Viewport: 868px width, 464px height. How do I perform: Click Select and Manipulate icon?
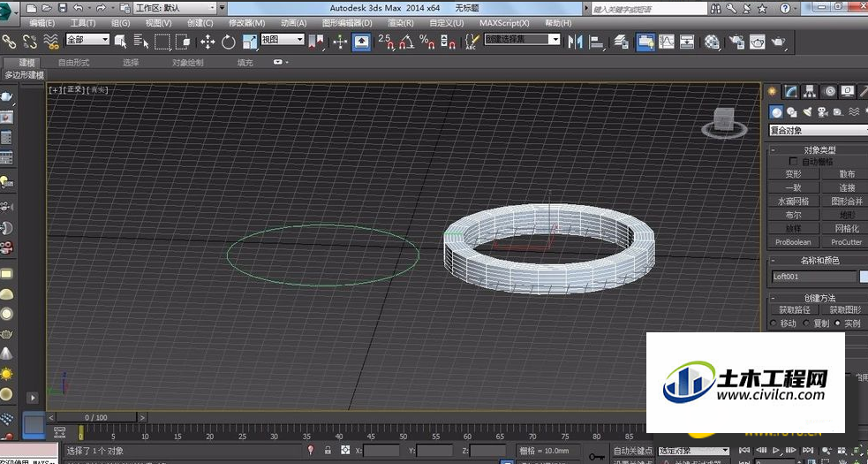[340, 42]
